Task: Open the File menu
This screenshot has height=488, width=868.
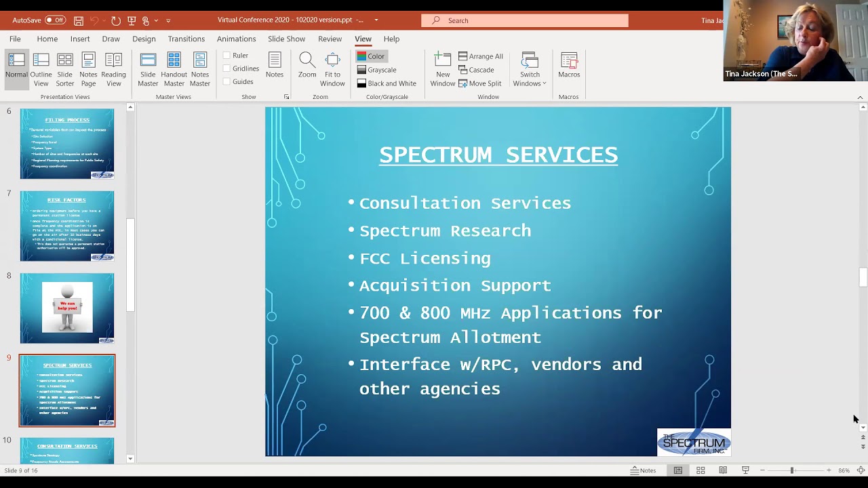Action: click(15, 39)
